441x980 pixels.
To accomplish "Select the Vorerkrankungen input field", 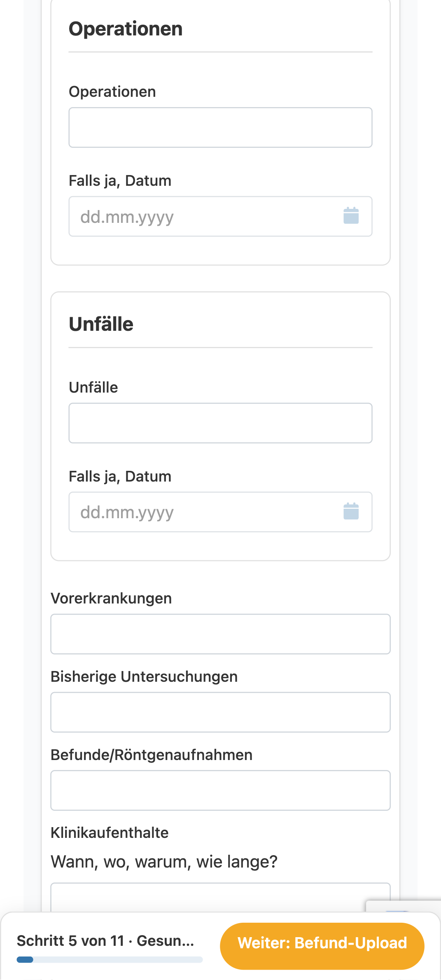I will (220, 634).
